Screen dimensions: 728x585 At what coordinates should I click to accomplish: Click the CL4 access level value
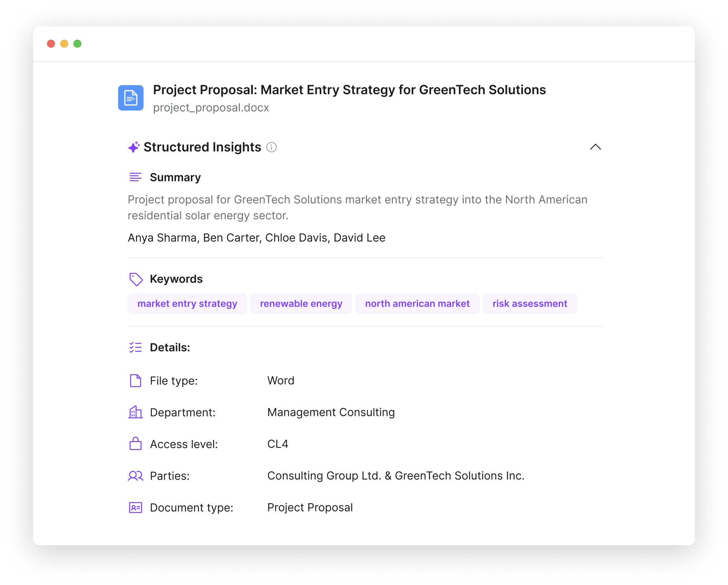pos(278,444)
